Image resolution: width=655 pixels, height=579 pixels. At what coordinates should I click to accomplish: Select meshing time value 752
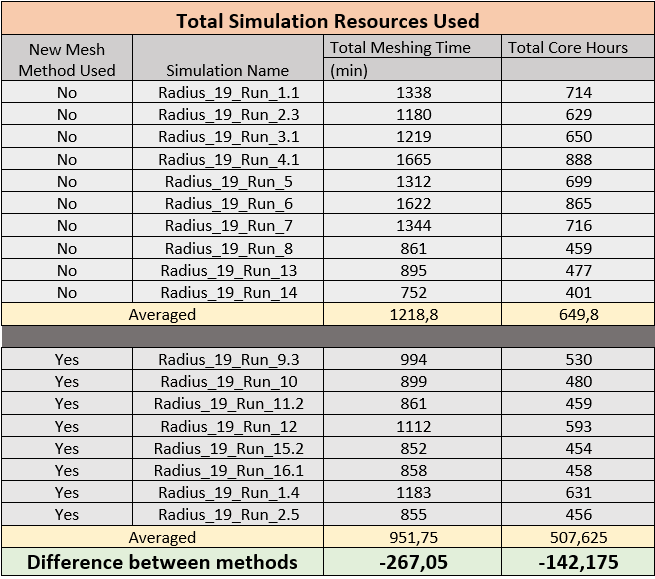[414, 292]
